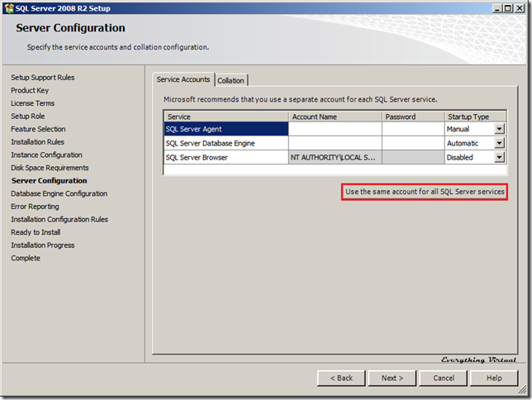
Task: Click Account Name field for SQL Server Agent
Action: pos(335,129)
